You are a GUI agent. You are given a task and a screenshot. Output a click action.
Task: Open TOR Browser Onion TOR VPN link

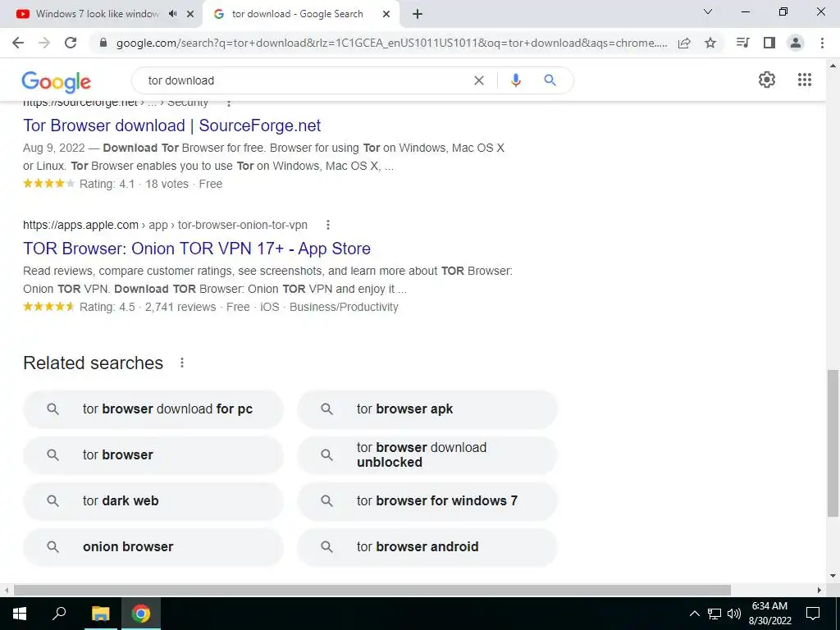coord(197,249)
